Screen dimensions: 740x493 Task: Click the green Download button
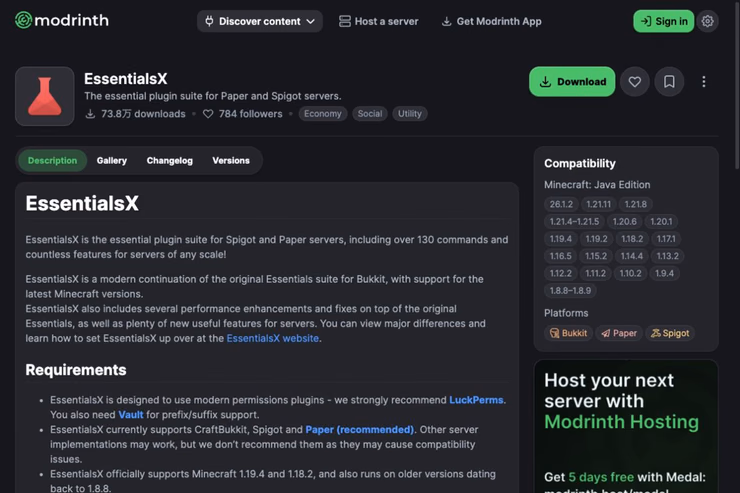point(572,82)
